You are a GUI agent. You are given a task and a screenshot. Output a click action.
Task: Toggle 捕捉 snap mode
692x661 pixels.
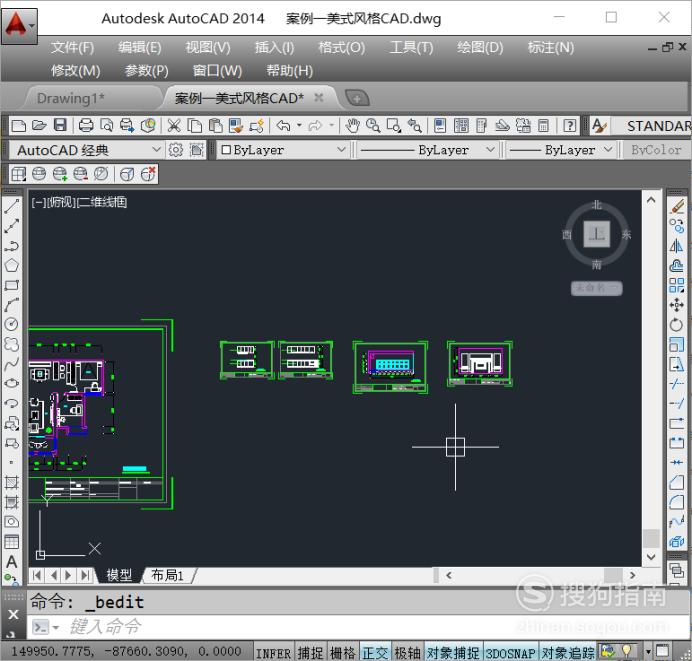point(310,653)
